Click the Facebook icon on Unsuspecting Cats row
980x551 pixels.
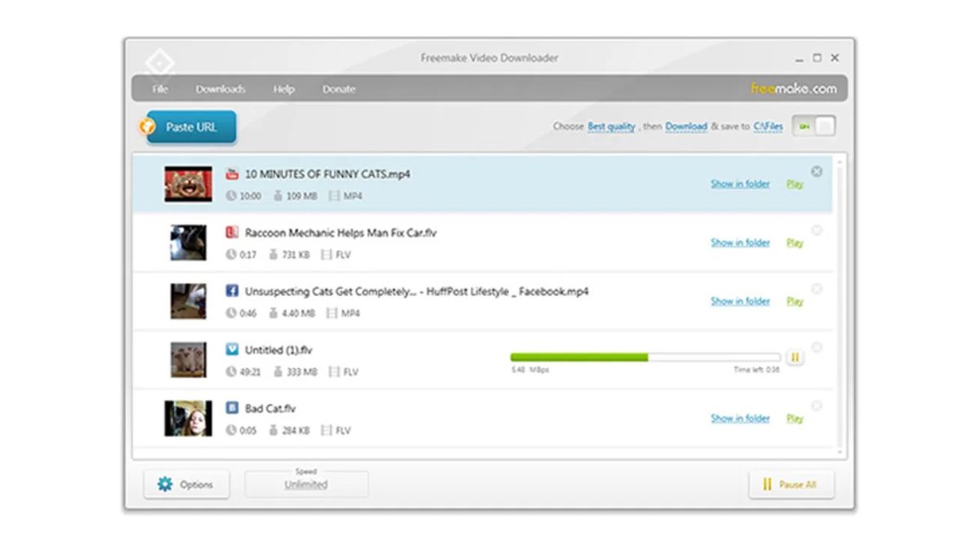(232, 291)
